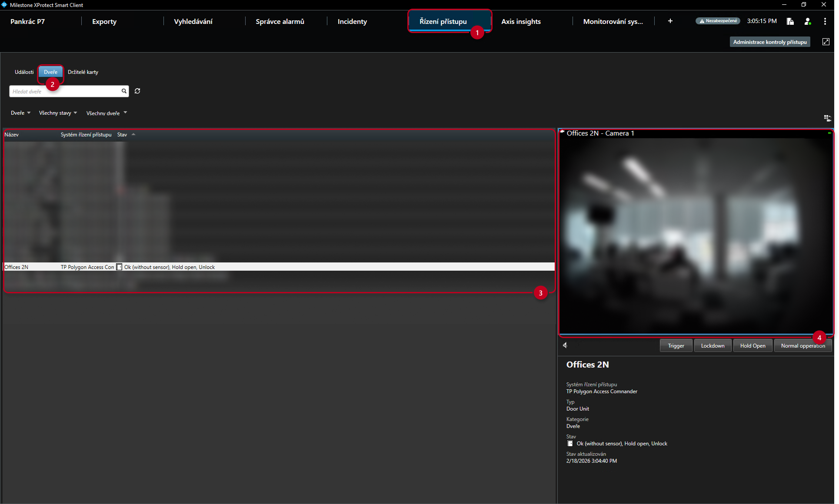Screen dimensions: 839x504
Task: Click into the Hledat dveře search field
Action: coord(65,91)
